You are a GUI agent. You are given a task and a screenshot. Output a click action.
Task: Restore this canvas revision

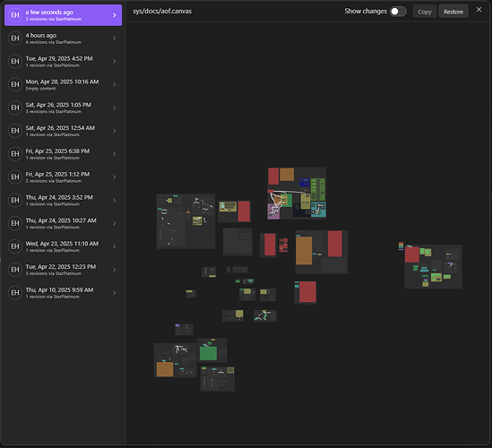453,12
